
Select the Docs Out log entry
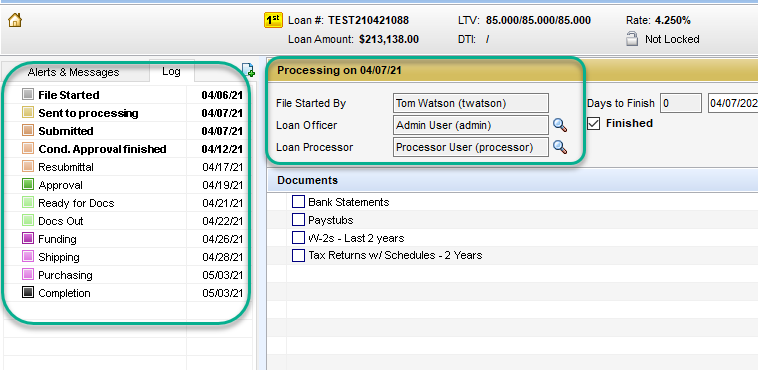pyautogui.click(x=128, y=221)
